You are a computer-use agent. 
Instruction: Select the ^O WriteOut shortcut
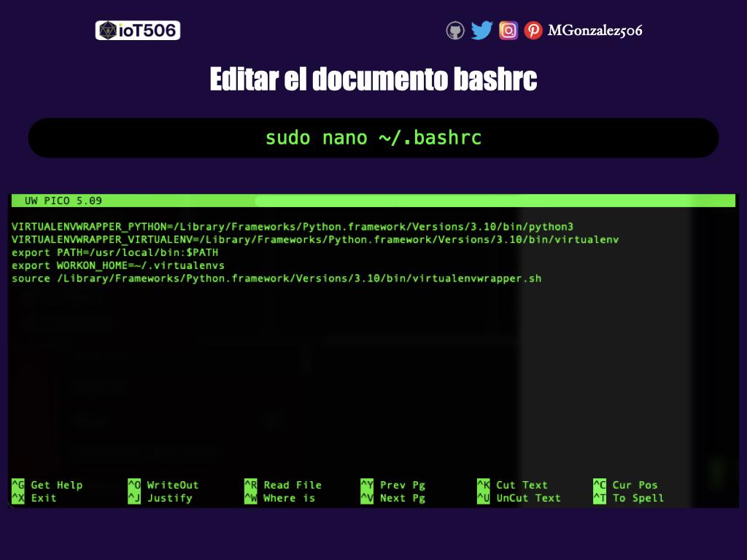pos(163,485)
